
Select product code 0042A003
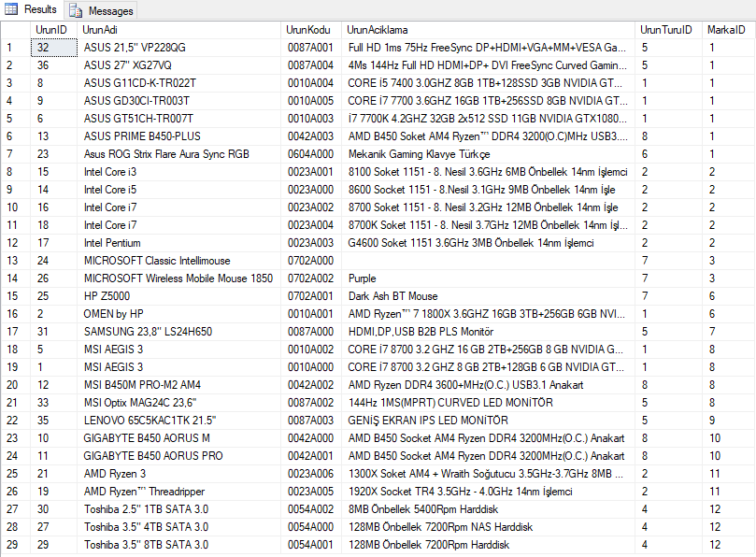point(311,136)
